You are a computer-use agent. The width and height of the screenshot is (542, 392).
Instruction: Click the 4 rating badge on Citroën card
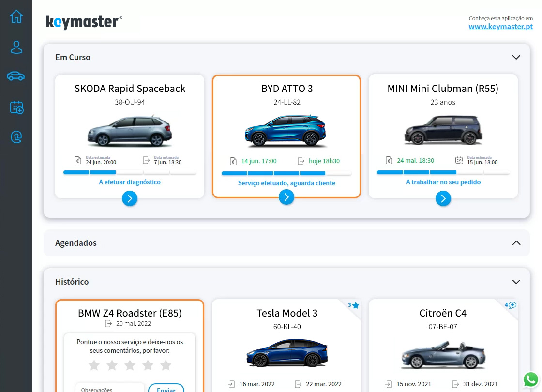coord(510,305)
